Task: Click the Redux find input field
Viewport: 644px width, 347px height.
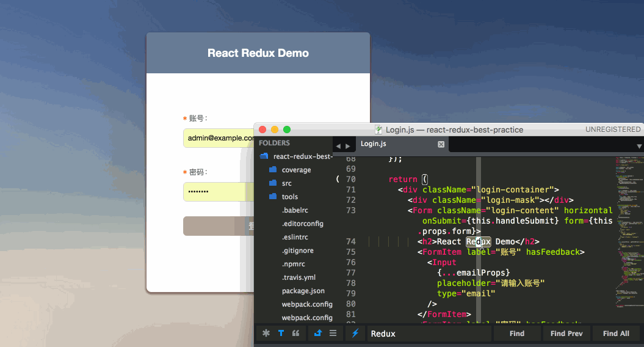Action: click(429, 334)
